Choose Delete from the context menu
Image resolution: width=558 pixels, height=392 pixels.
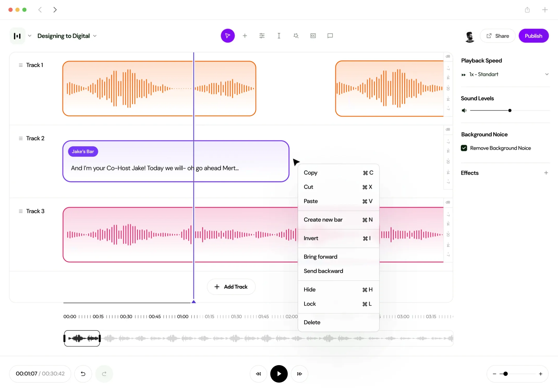tap(338, 322)
